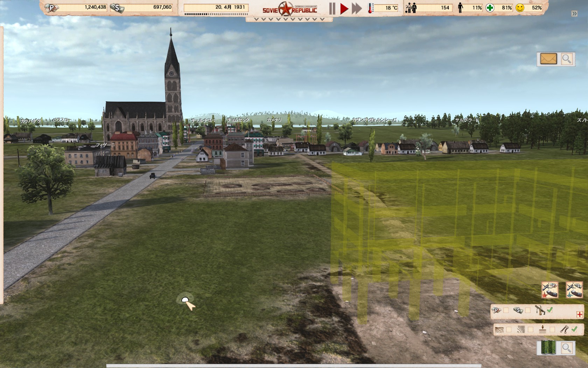Fast-forward the game speed
Viewport: 588px width, 368px height.
tap(357, 8)
